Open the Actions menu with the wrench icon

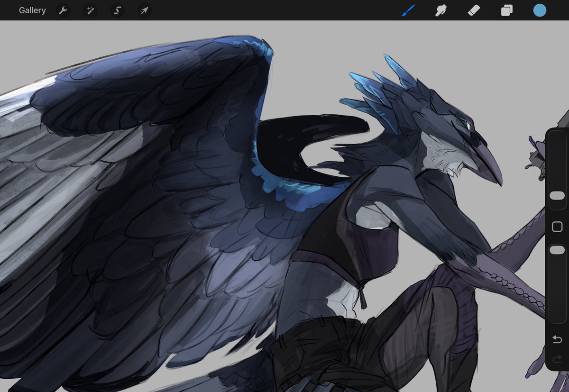(x=62, y=10)
